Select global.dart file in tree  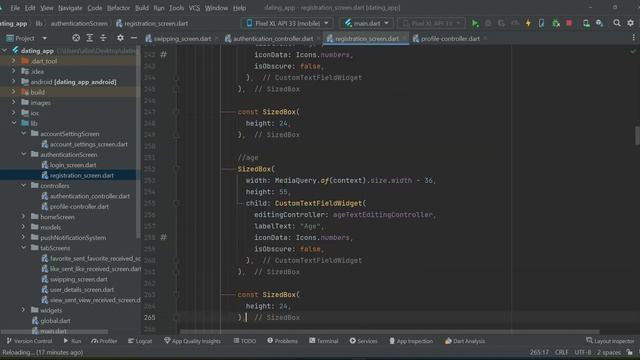[55, 320]
